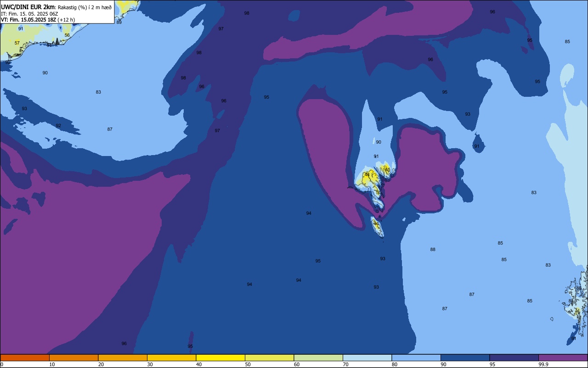This screenshot has width=588, height=368.
Task: Click the '46' value on the southern island
Action: (376, 224)
